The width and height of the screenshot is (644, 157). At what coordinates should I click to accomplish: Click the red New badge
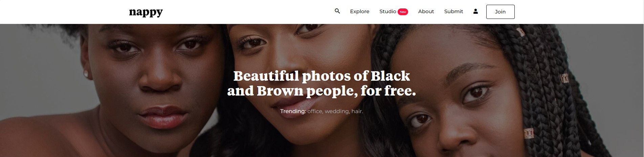coord(403,12)
